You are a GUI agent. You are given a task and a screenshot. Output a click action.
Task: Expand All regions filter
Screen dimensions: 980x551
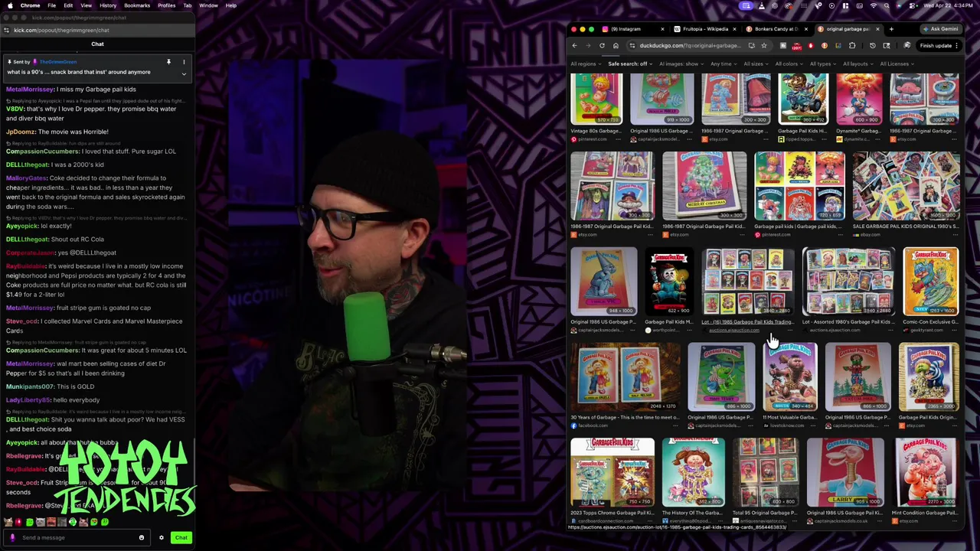(x=585, y=64)
